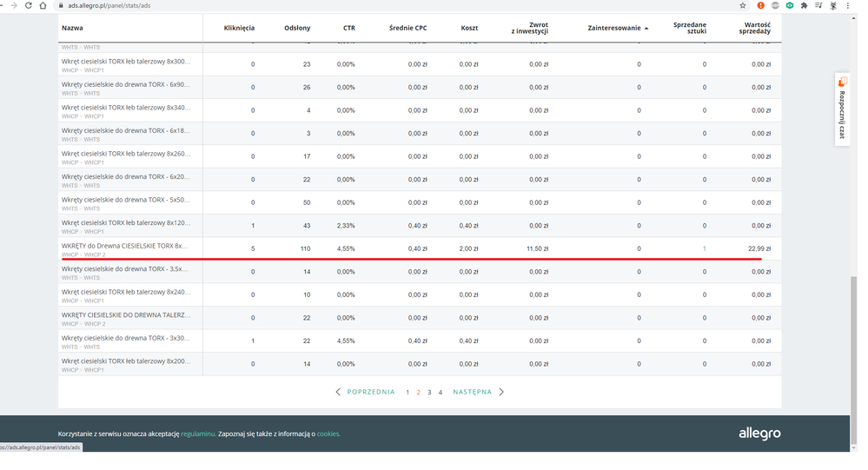
Task: Bookmark this page with the star icon
Action: click(x=743, y=5)
